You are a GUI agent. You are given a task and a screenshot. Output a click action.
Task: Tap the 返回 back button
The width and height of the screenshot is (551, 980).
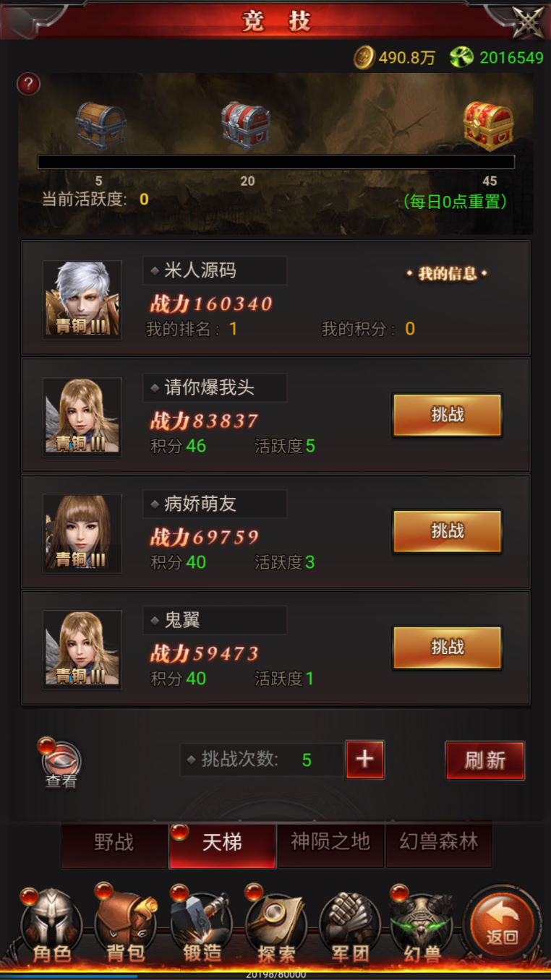(x=502, y=924)
